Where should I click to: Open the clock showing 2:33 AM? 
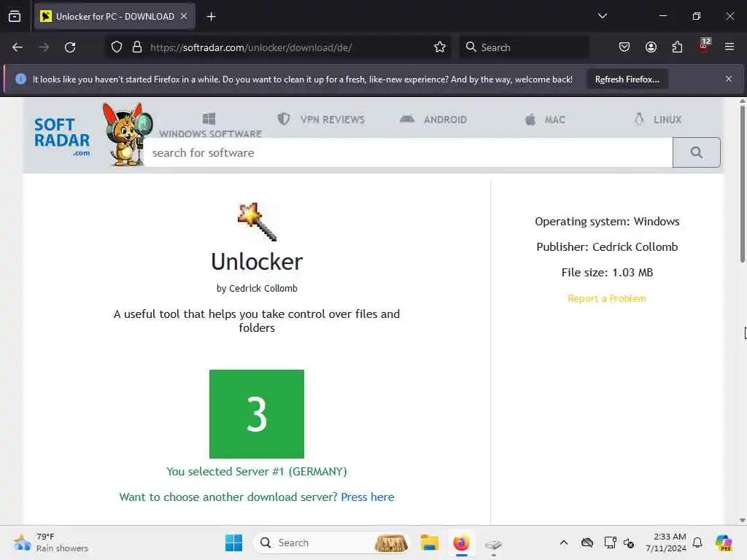point(666,542)
